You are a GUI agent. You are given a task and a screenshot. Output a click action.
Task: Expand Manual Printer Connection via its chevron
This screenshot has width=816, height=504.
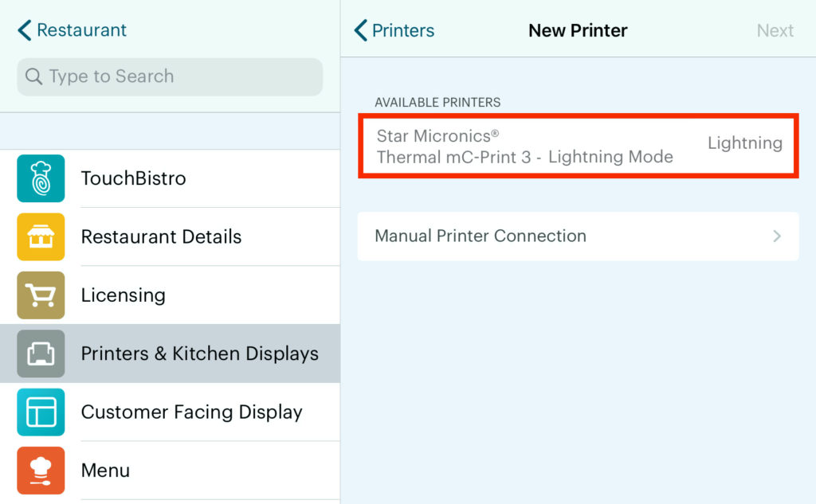coord(777,236)
